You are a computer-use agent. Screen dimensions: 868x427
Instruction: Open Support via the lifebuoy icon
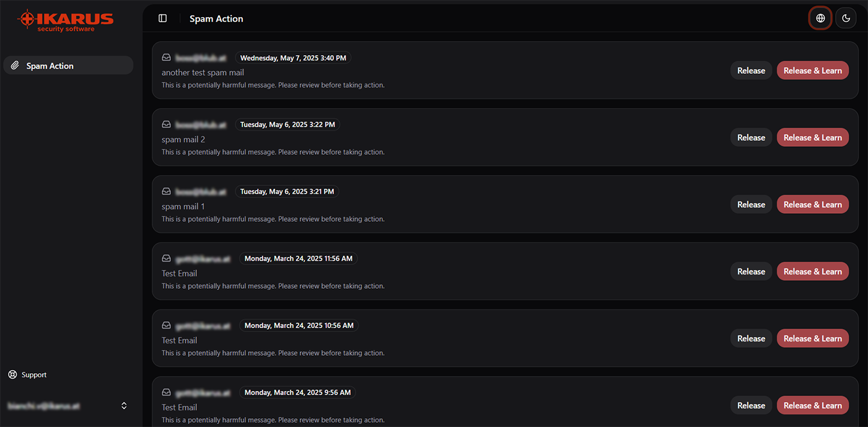click(12, 375)
